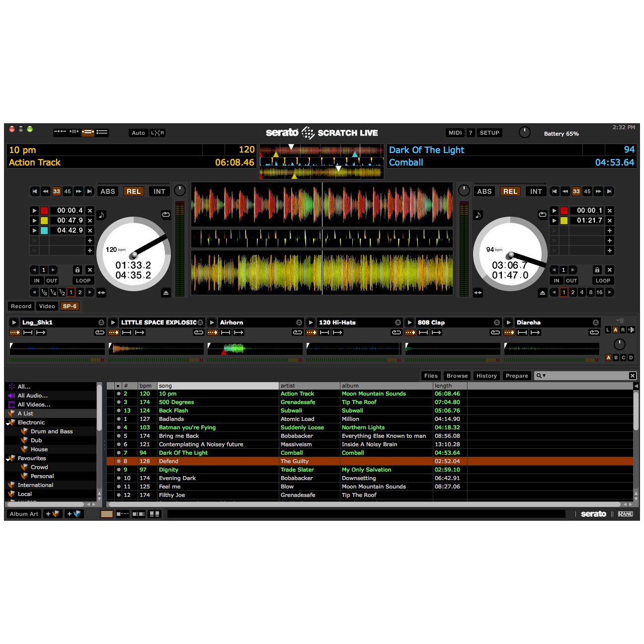This screenshot has height=644, width=644.
Task: Select the Drum and Bass crate
Action: [x=52, y=432]
